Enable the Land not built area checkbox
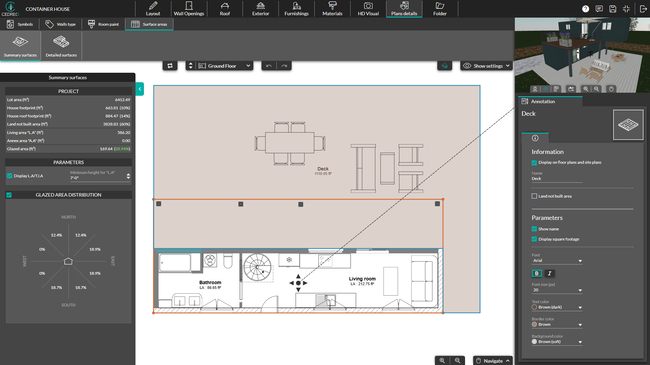 (x=534, y=196)
